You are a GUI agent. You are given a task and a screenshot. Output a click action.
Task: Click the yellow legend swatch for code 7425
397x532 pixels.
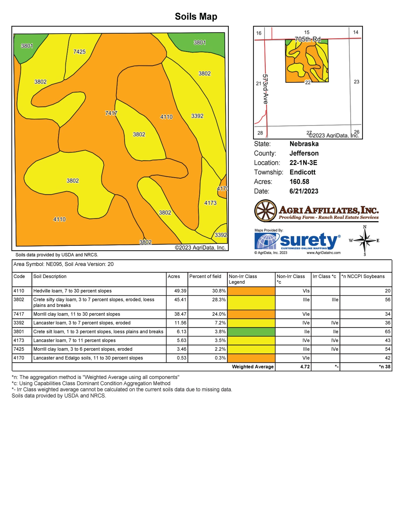pyautogui.click(x=251, y=349)
